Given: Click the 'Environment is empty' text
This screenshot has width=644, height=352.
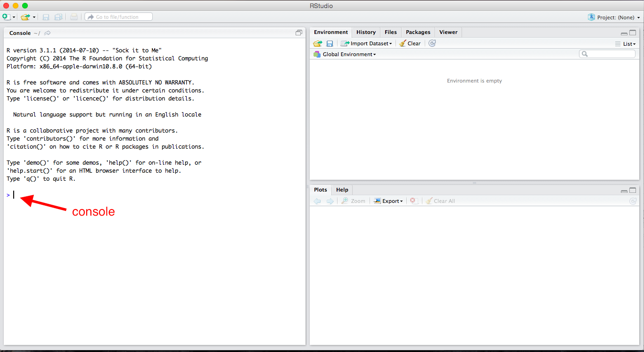Looking at the screenshot, I should 474,81.
